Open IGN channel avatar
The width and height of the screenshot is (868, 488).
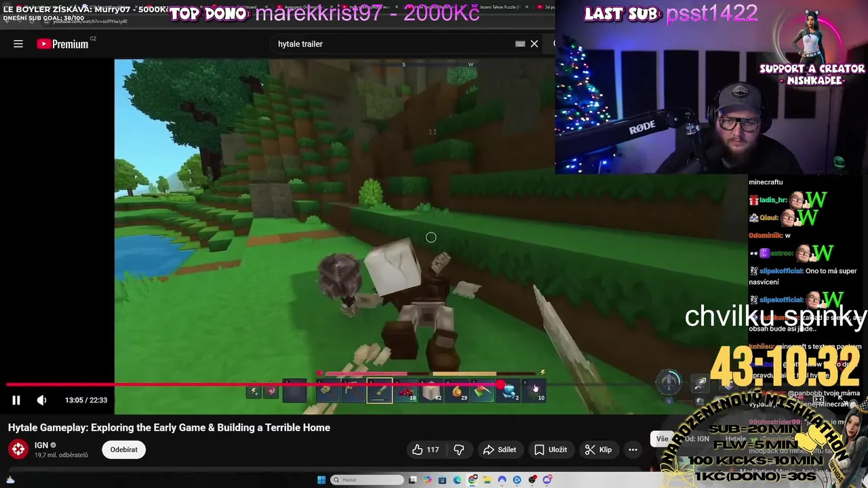tap(18, 449)
